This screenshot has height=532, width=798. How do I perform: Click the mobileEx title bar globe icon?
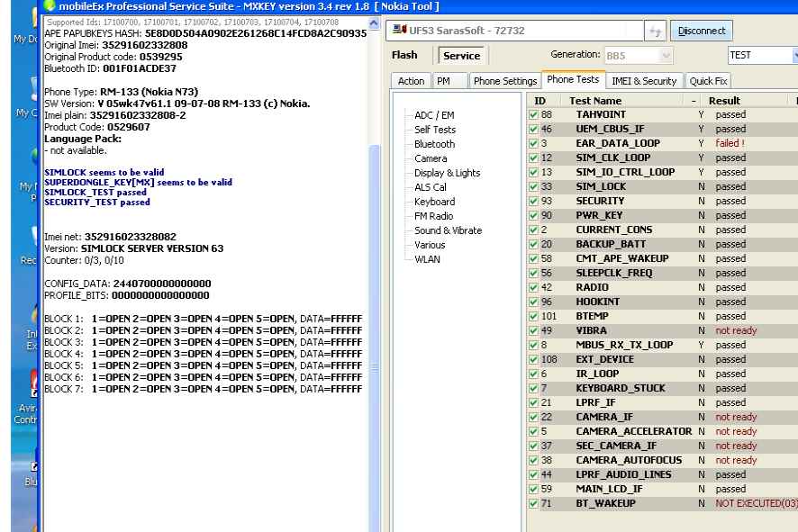click(x=50, y=5)
